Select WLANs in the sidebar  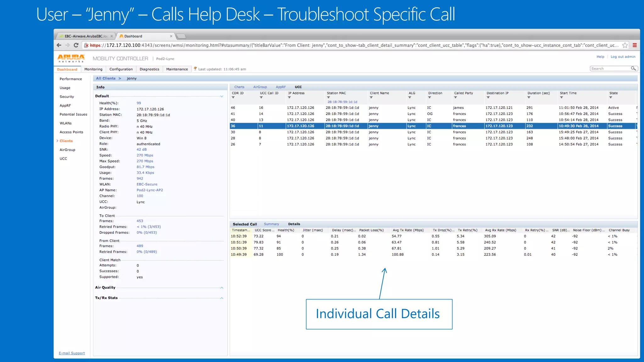tap(66, 123)
